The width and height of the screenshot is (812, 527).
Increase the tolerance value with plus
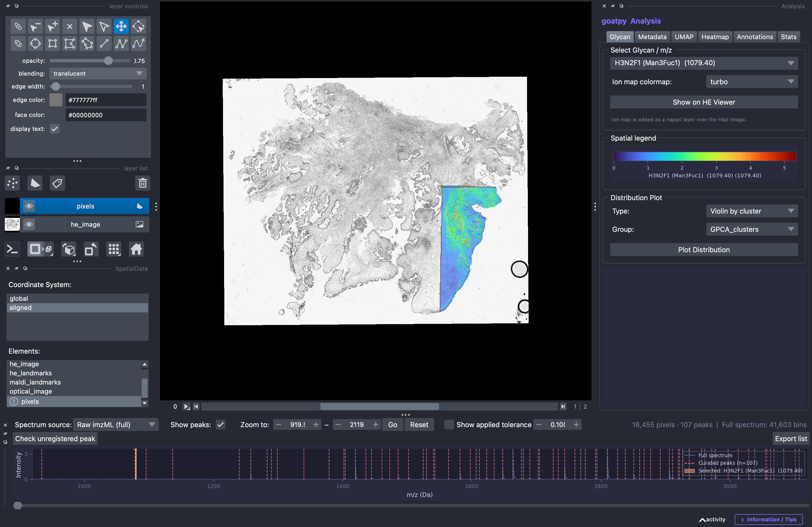click(x=576, y=425)
